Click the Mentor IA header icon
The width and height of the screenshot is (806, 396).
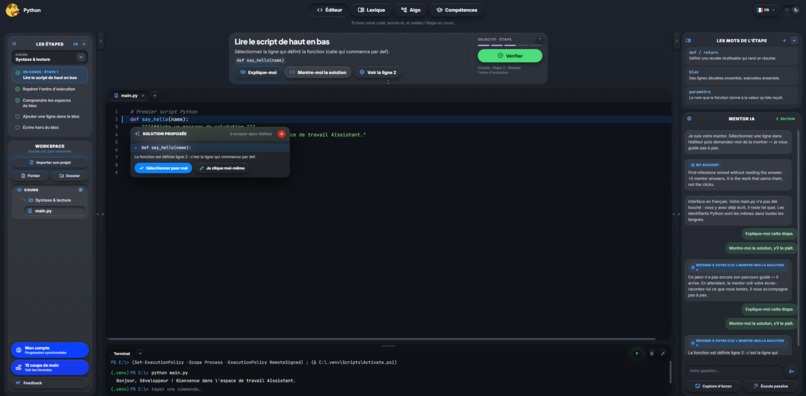click(689, 119)
